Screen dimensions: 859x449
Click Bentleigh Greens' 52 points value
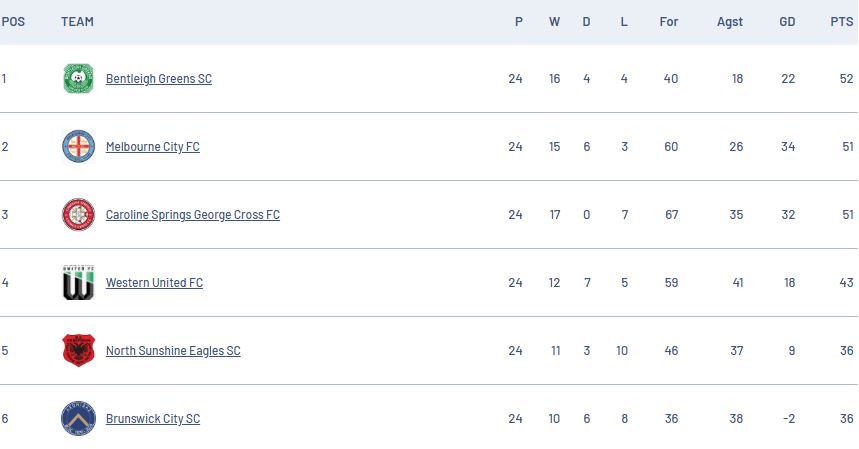pyautogui.click(x=847, y=79)
